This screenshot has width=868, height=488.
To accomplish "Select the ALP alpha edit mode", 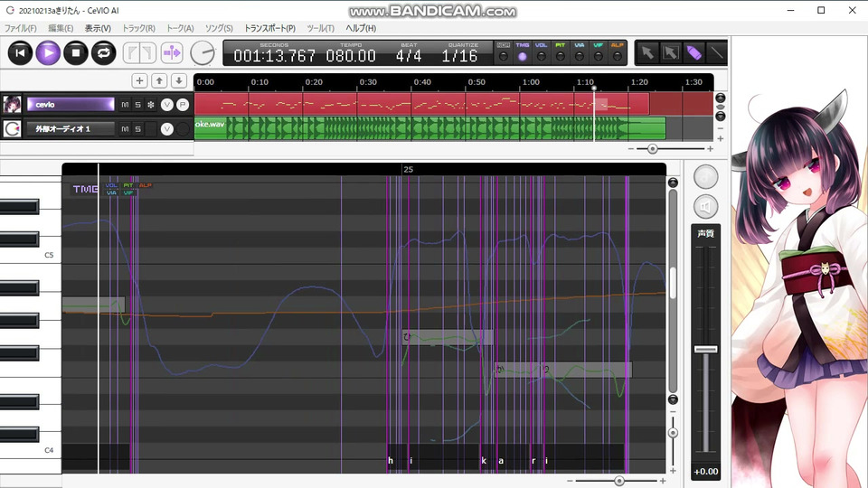I will point(618,56).
